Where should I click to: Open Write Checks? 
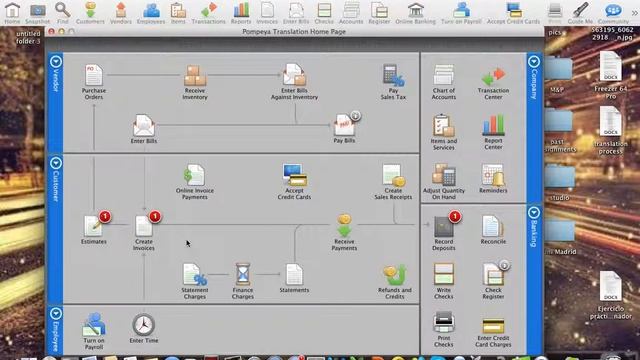point(444,282)
